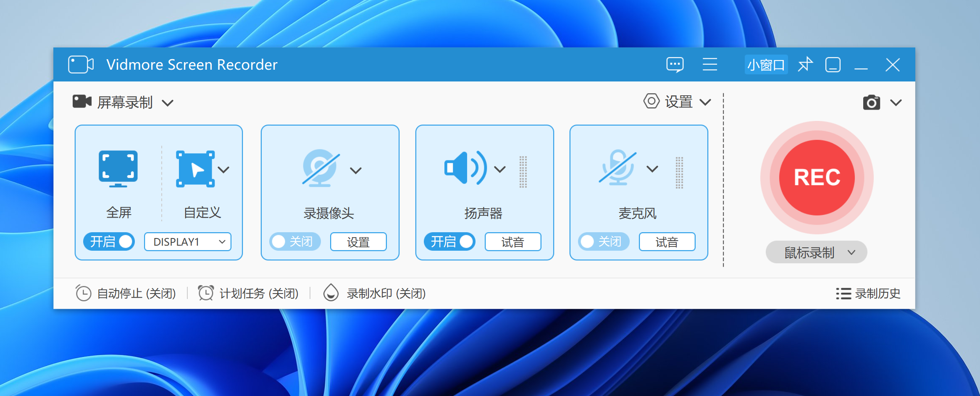This screenshot has width=980, height=396.
Task: Toggle the microphone 关闭 switch on
Action: click(x=604, y=241)
